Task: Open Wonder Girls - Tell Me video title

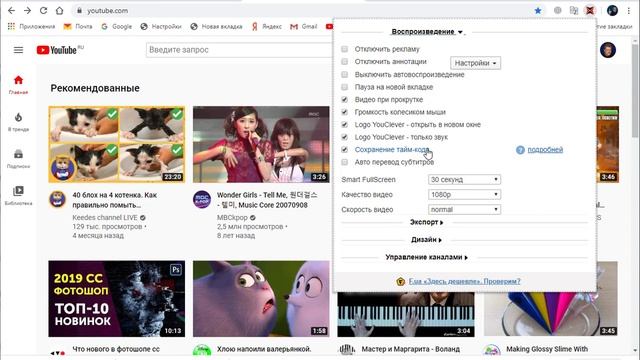Action: tap(267, 200)
